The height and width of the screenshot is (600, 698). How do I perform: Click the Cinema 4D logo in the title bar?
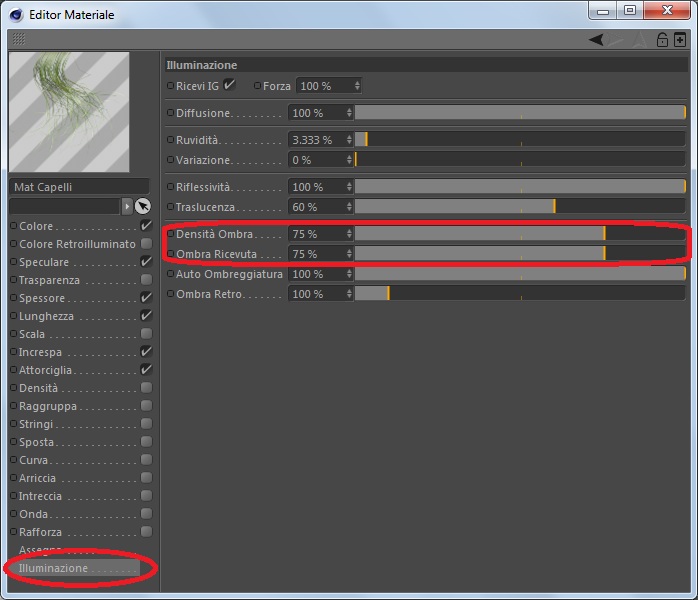[x=16, y=15]
